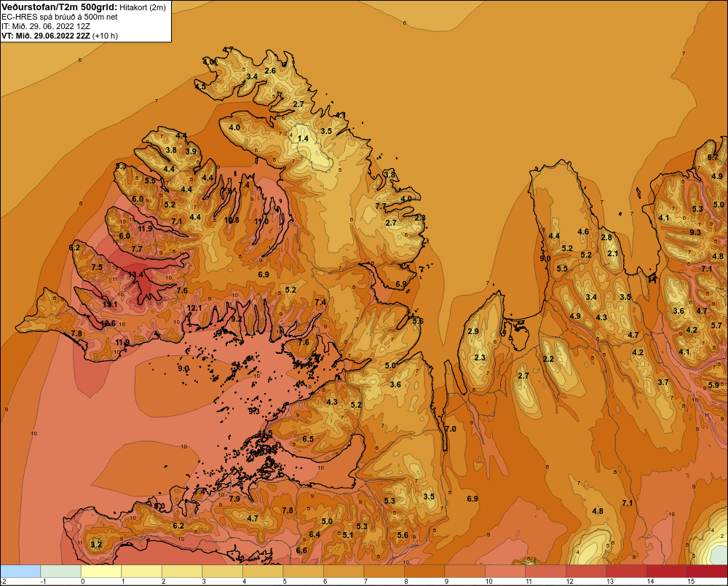Select the legend swatch between 8 and 9
This screenshot has width=728, height=586.
(x=424, y=571)
